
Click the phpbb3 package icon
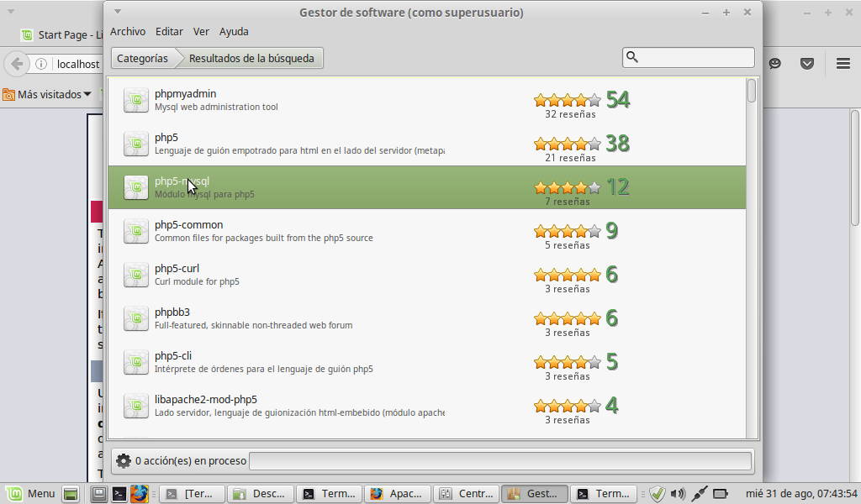coord(136,318)
